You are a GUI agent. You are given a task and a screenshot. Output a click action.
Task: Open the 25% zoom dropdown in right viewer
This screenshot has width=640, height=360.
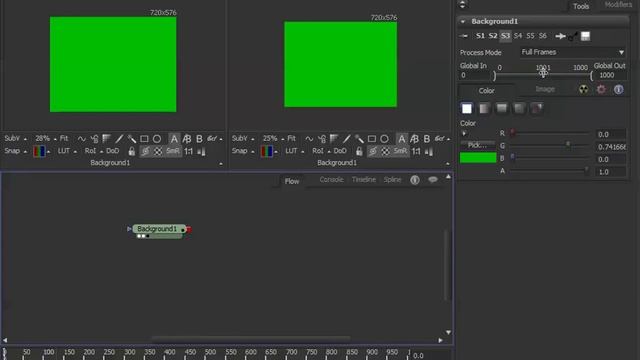(282, 139)
